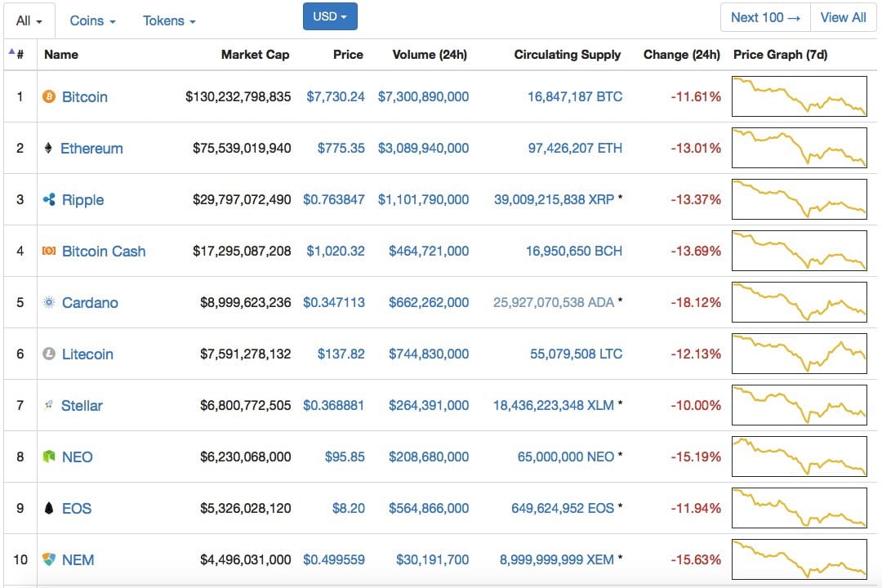Click supply 16,847,187 BTC

click(575, 97)
